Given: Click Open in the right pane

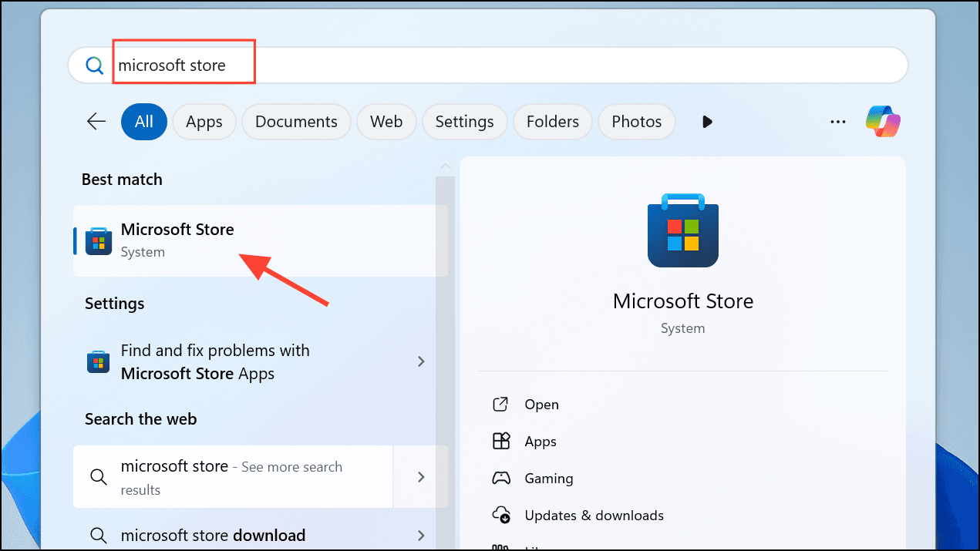Looking at the screenshot, I should [541, 405].
